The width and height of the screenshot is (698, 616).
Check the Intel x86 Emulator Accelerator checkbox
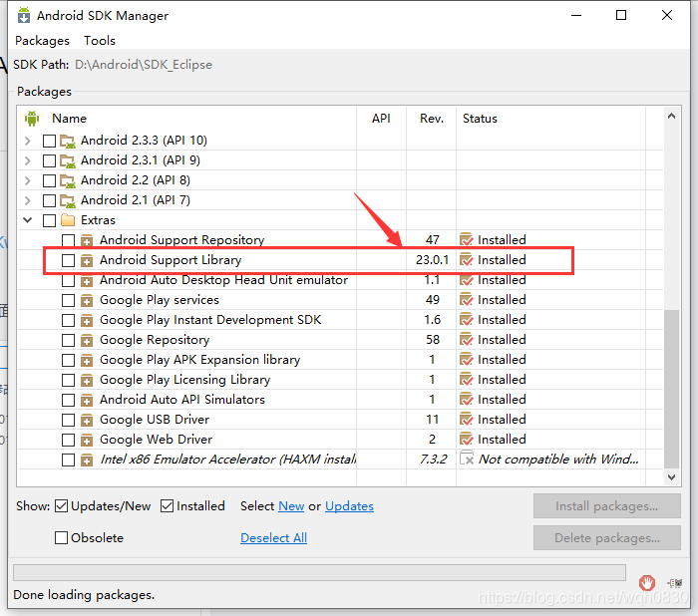[68, 460]
